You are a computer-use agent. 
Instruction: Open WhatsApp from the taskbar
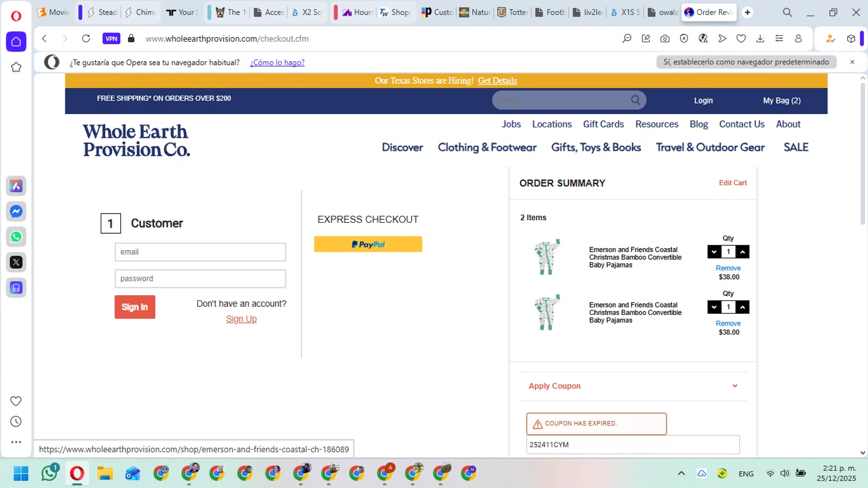[x=49, y=473]
